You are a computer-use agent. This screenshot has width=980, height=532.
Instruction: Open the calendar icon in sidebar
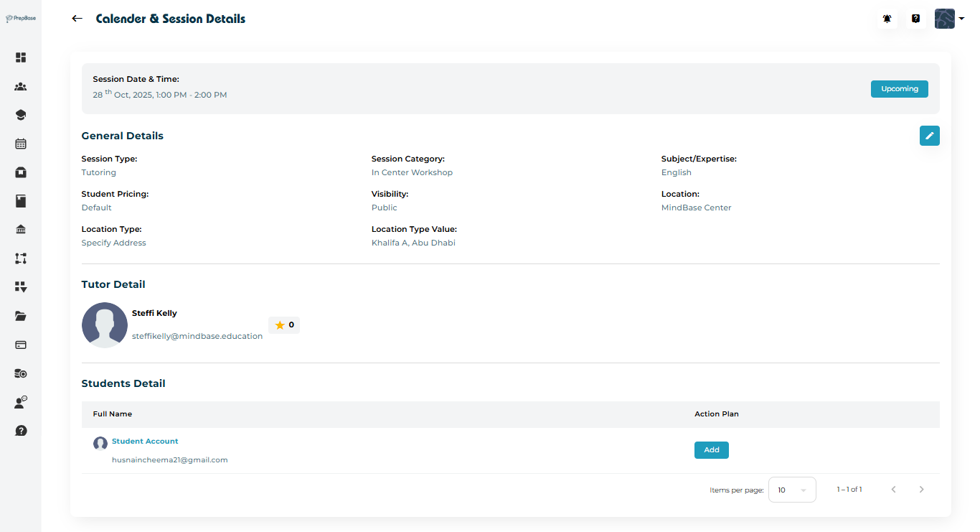pyautogui.click(x=21, y=144)
